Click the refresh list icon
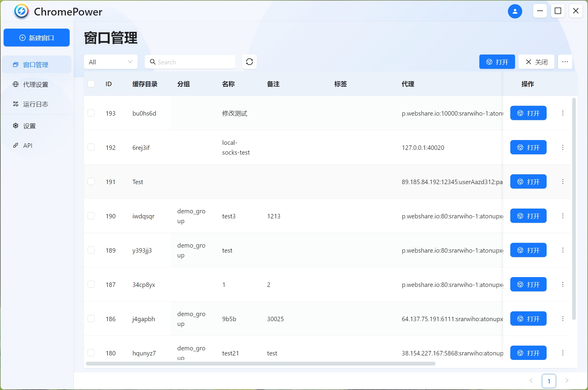588x390 pixels. (249, 62)
